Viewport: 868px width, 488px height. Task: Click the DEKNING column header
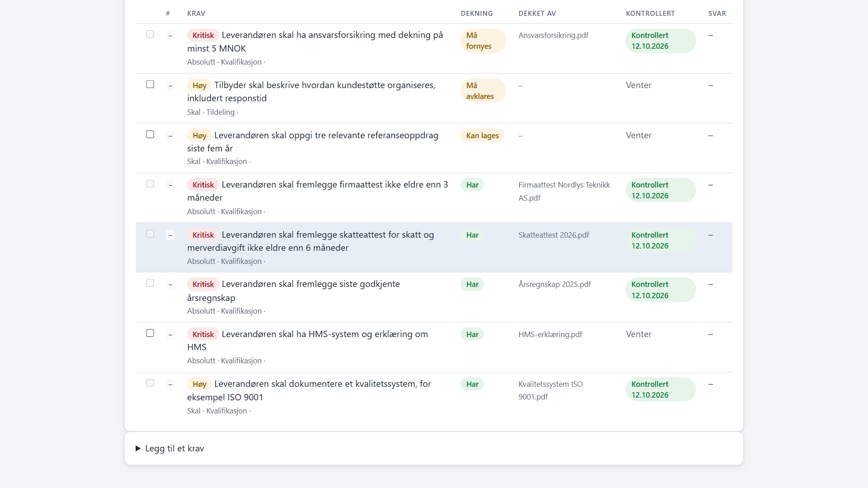pyautogui.click(x=476, y=14)
